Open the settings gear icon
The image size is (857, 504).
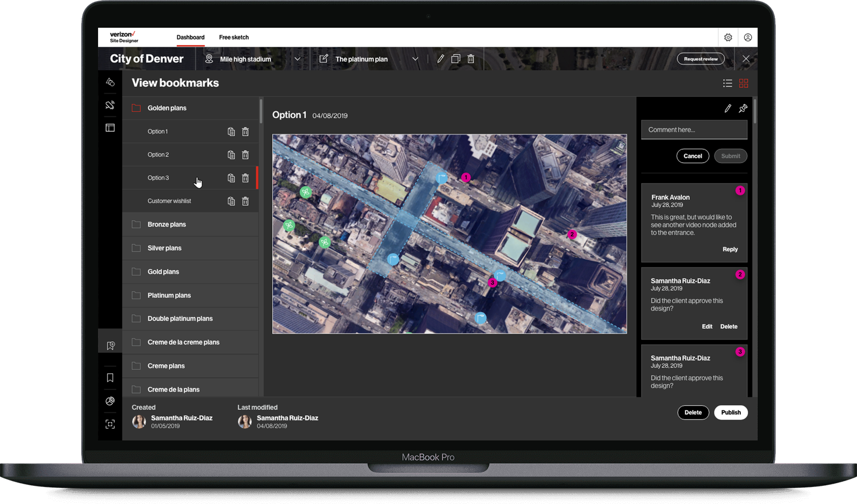(728, 37)
